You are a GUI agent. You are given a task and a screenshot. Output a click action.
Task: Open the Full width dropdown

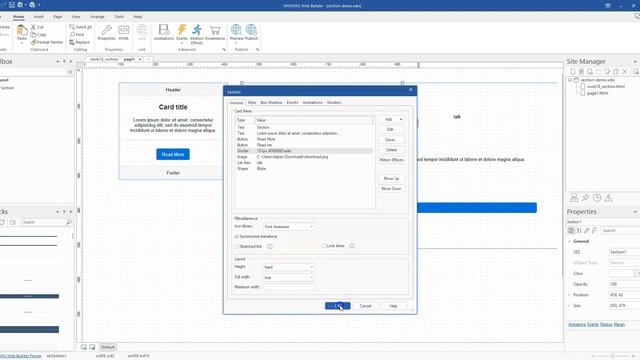coord(289,278)
